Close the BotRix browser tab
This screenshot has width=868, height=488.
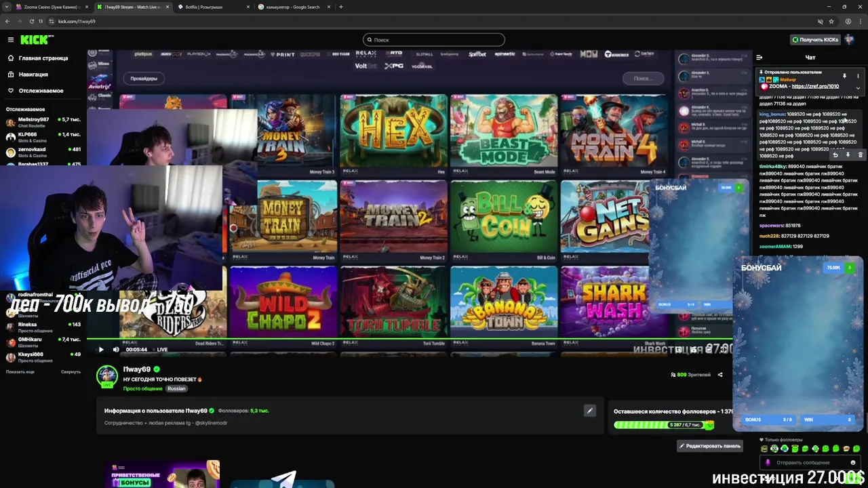point(248,7)
